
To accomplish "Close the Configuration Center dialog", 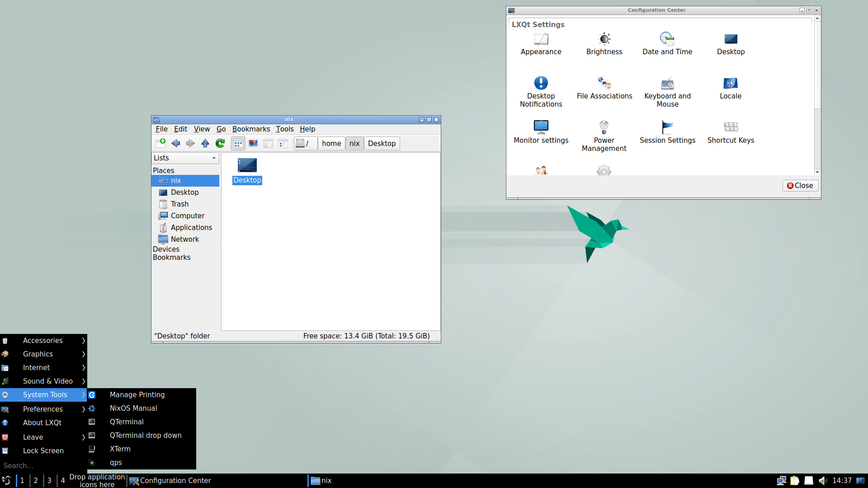I will tap(800, 185).
